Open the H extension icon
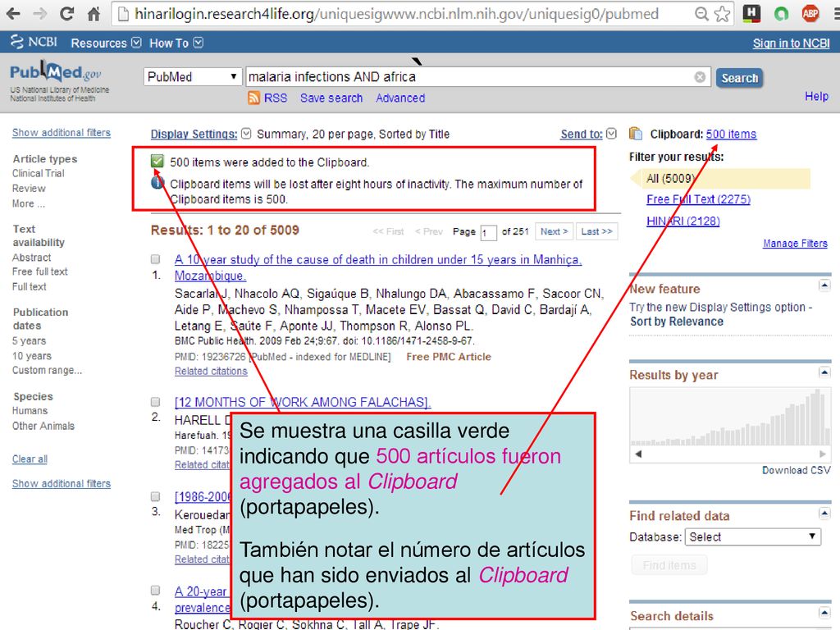Screen dimensions: 840x630 752,13
